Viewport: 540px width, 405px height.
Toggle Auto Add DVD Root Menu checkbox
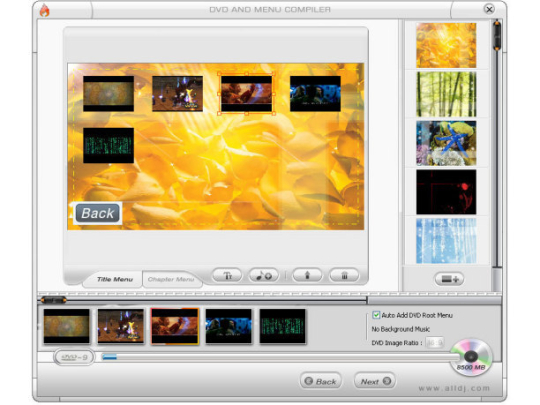(376, 315)
